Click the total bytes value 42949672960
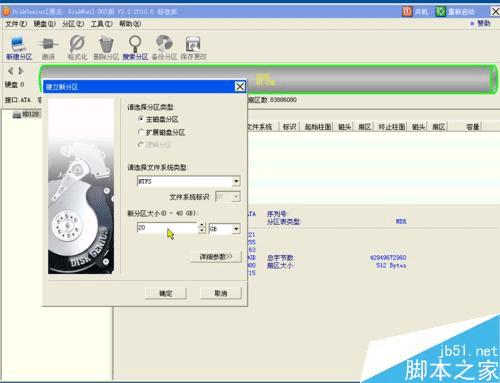Viewport: 500px width, 383px height. click(388, 257)
